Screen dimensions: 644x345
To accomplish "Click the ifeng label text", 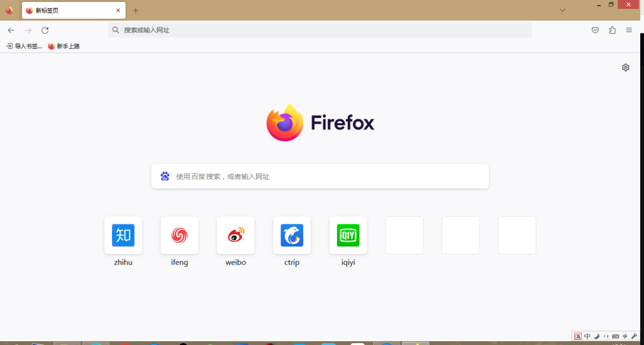I will [179, 263].
